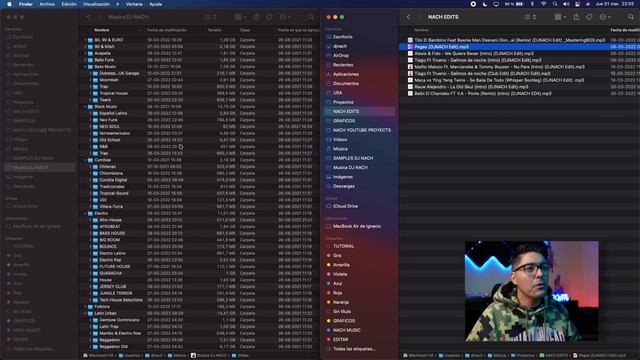Open Música in the front window sidebar
The height and width of the screenshot is (360, 640).
pos(340,149)
